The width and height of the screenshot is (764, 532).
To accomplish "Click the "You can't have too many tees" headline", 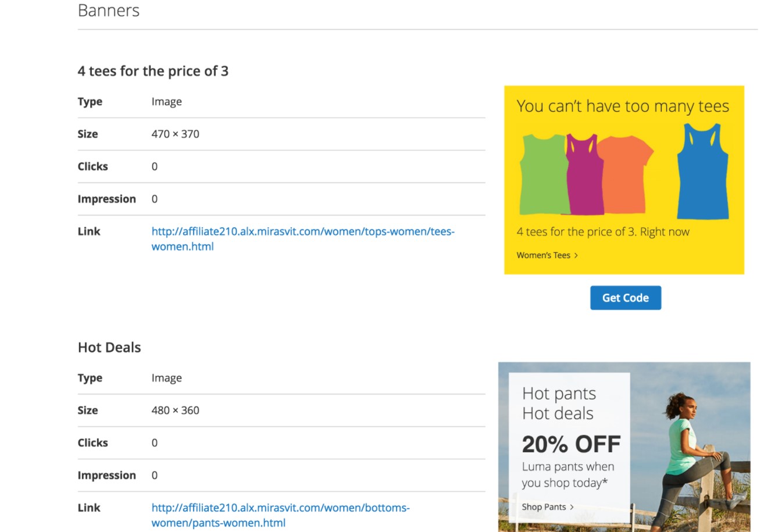I will [x=623, y=106].
